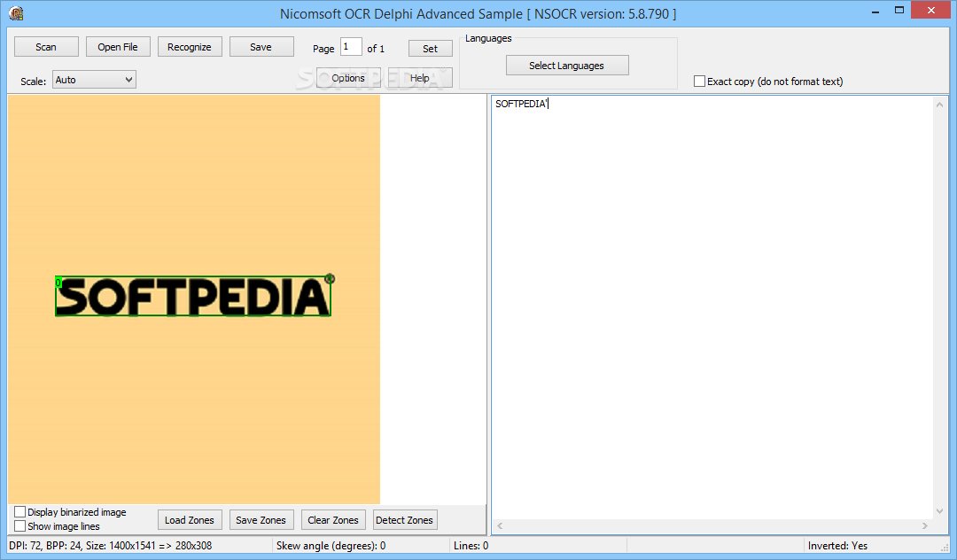The image size is (957, 560).
Task: Click the SOFTPEDIA image zone
Action: (x=193, y=297)
